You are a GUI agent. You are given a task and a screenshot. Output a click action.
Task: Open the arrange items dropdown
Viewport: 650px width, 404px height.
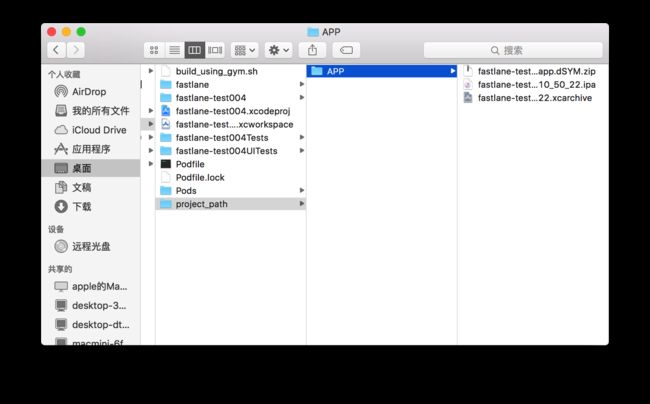click(x=245, y=50)
